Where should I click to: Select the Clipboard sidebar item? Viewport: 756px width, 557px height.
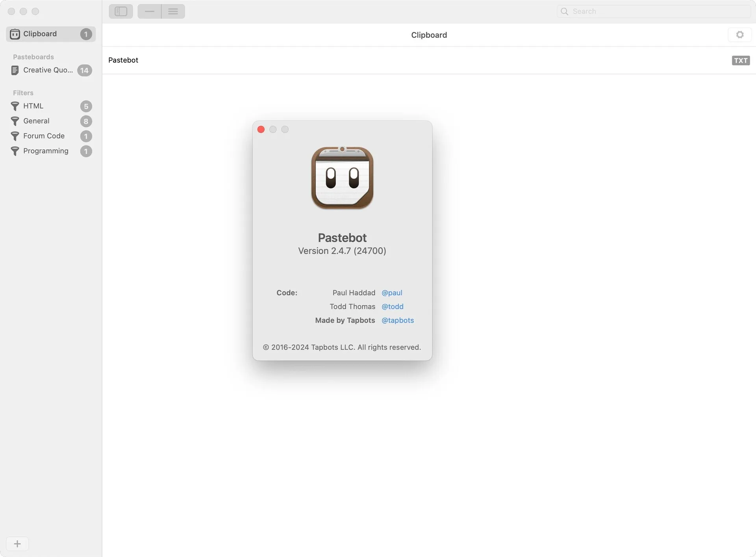click(51, 34)
